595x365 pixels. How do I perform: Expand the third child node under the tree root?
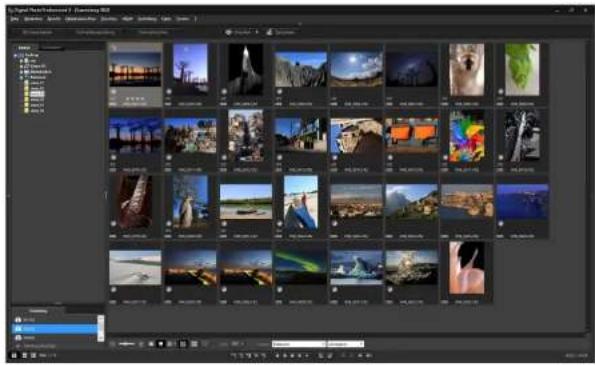tap(21, 72)
